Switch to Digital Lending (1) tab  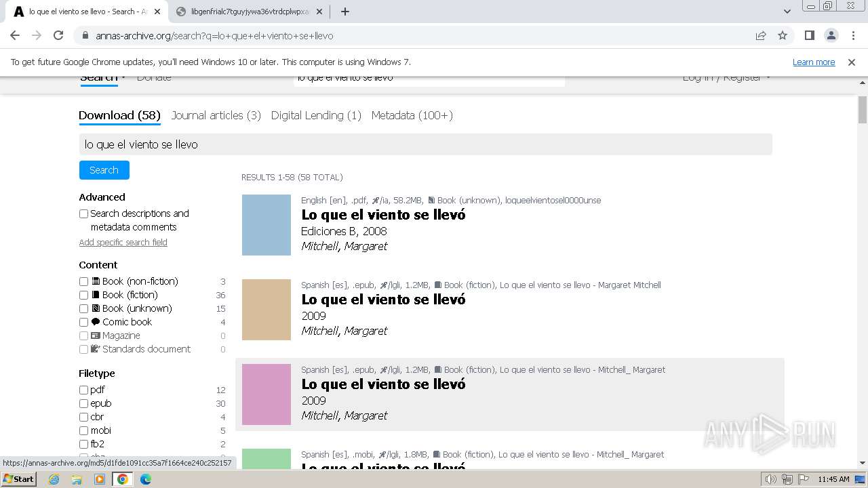point(316,115)
